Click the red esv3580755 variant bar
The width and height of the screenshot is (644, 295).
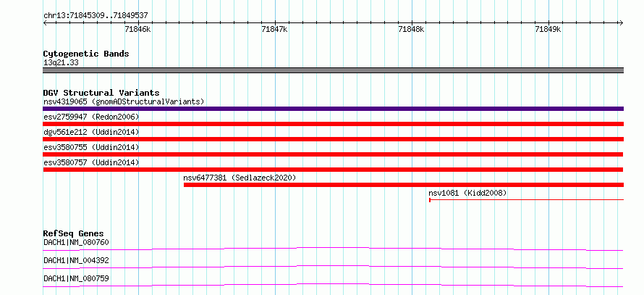[333, 154]
